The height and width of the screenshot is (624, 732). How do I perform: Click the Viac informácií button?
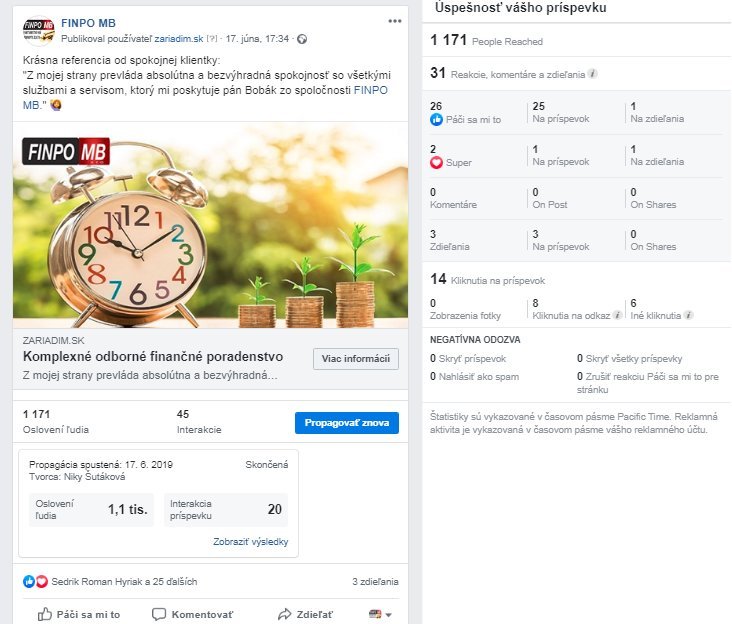coord(355,359)
